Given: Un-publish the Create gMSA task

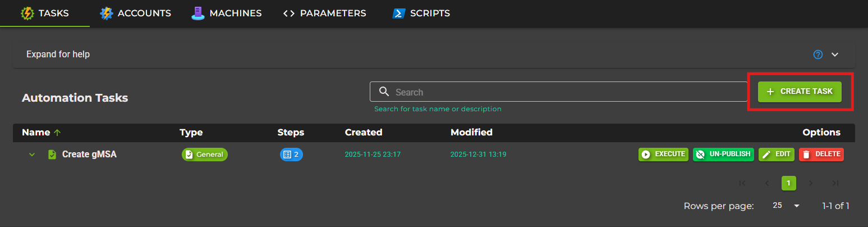Looking at the screenshot, I should (x=723, y=154).
